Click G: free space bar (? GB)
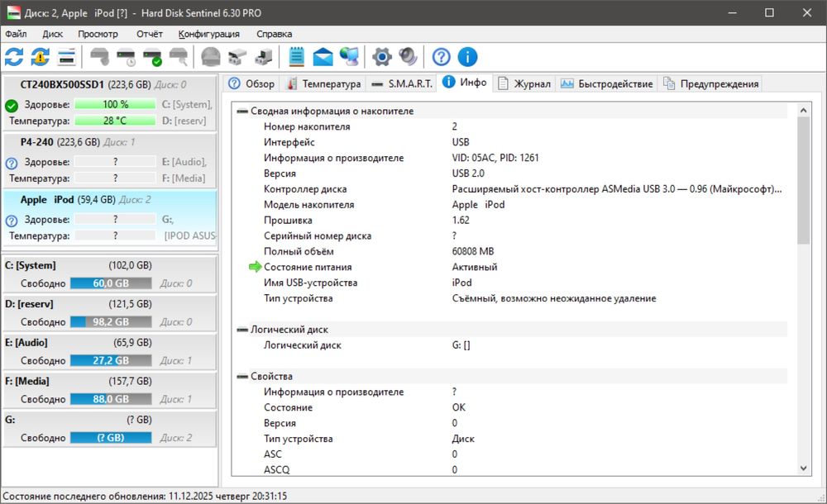Image resolution: width=827 pixels, height=504 pixels. 111,438
